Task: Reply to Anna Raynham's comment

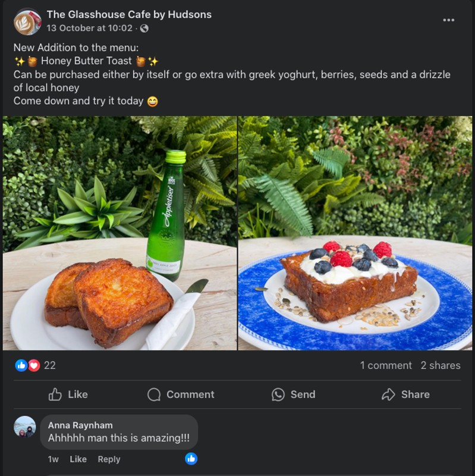Action: [109, 459]
